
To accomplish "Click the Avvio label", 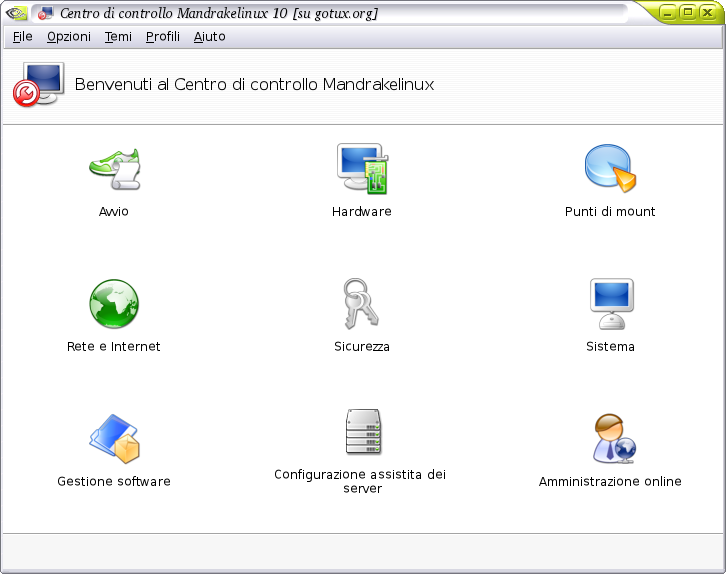I will click(113, 212).
